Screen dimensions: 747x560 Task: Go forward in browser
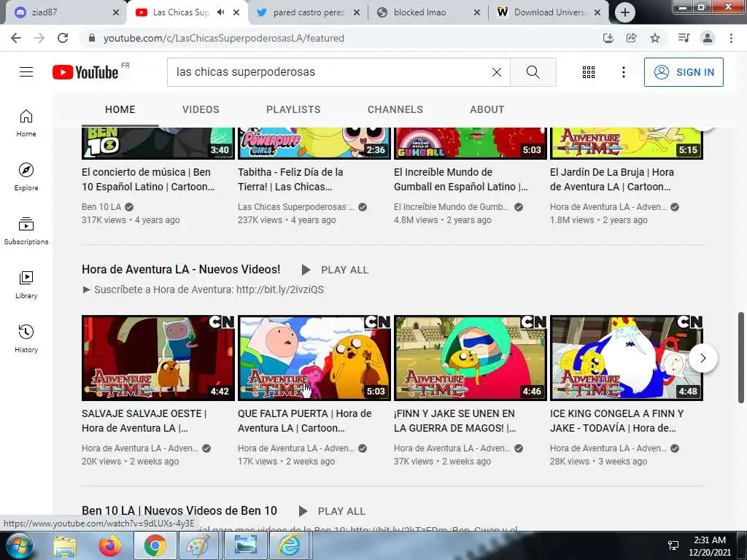[39, 38]
